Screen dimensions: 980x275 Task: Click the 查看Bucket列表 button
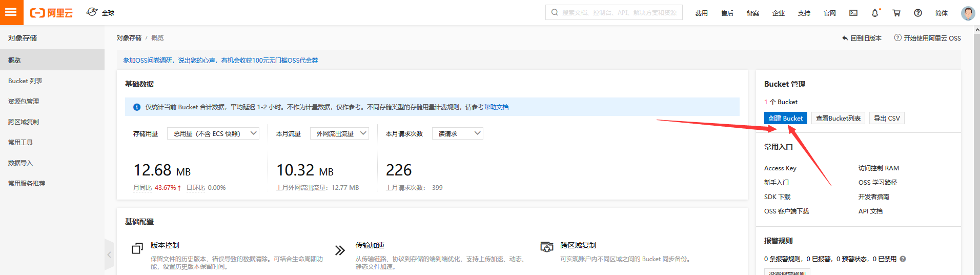[839, 118]
